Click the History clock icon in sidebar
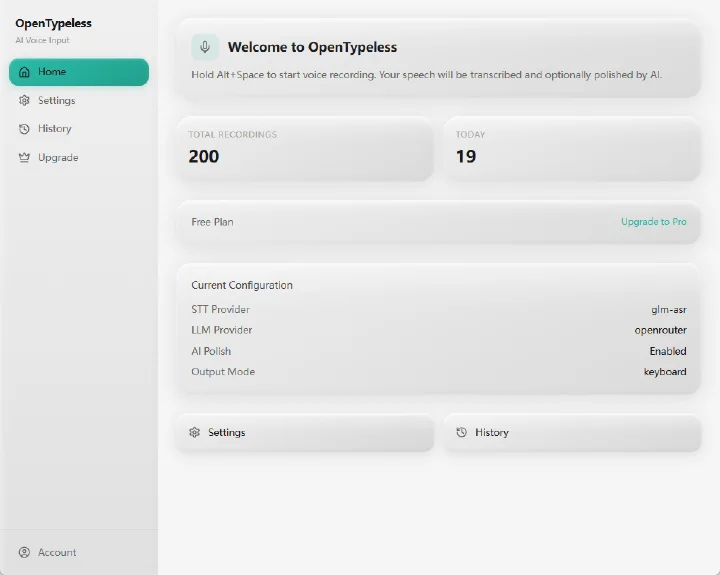The image size is (720, 575). tap(24, 129)
